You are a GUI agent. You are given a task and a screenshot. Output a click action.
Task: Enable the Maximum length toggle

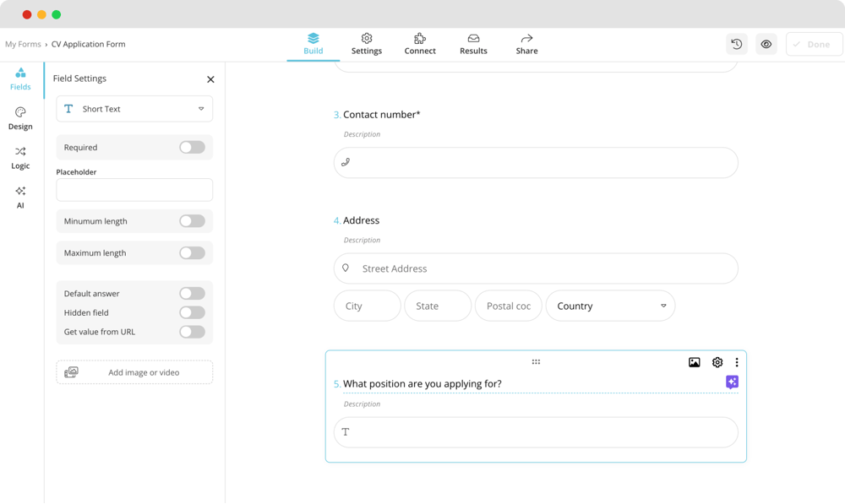pyautogui.click(x=192, y=253)
